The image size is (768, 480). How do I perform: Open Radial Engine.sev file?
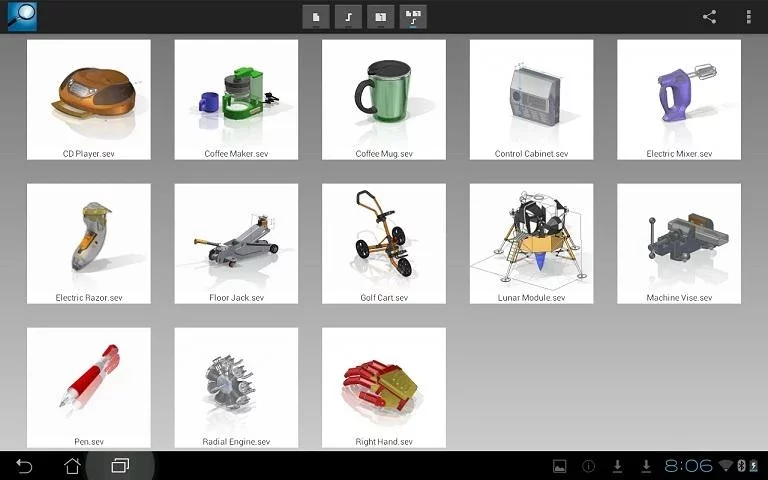pyautogui.click(x=236, y=387)
